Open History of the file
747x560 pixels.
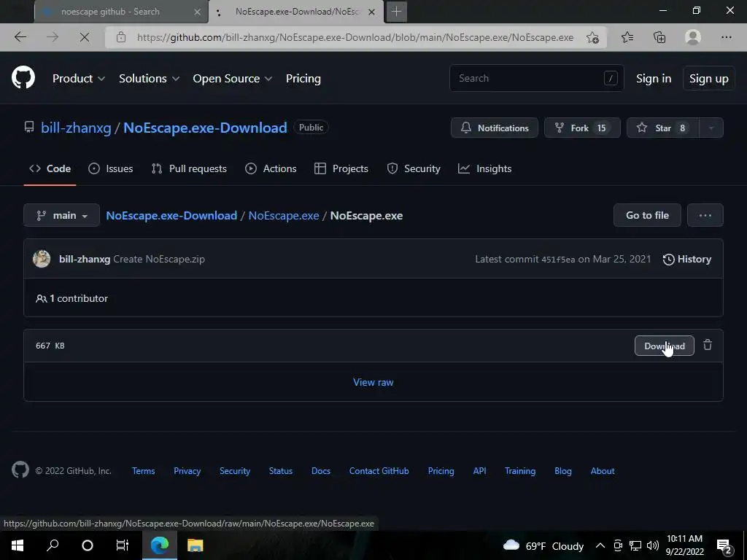click(687, 259)
